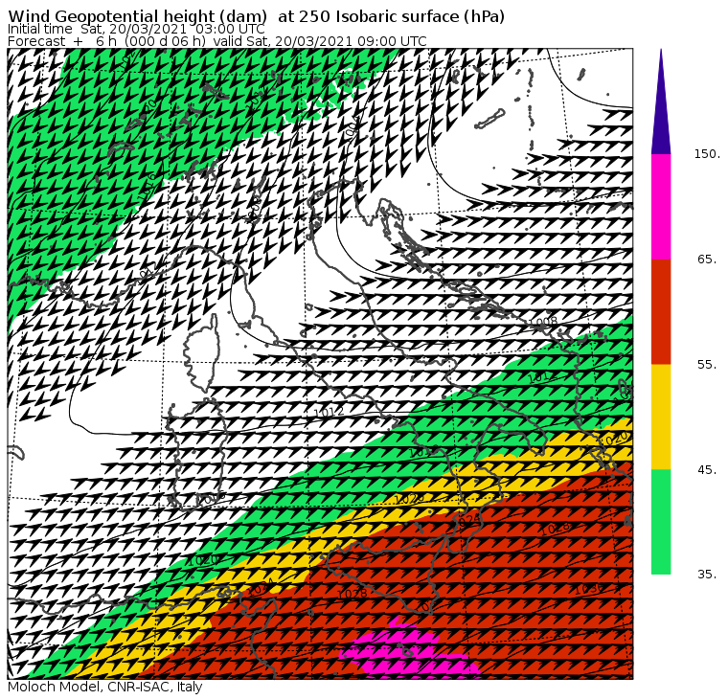Click the '35.' colorbar label
The width and height of the screenshot is (728, 700).
click(x=707, y=575)
